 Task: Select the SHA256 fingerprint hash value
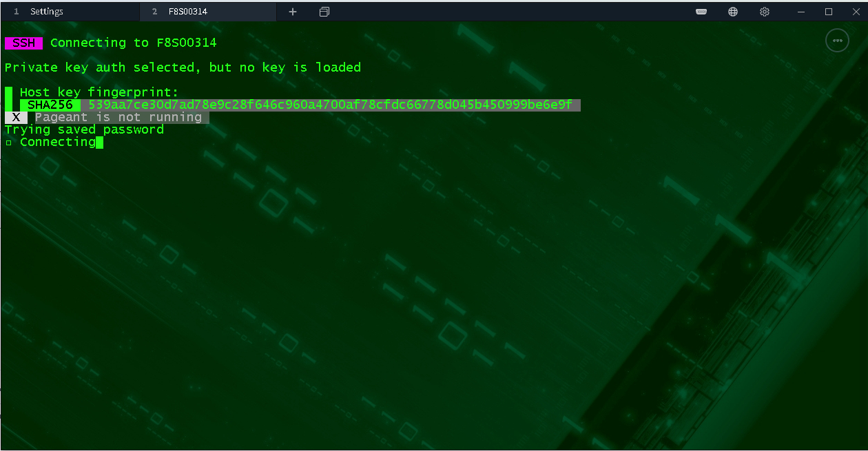[x=331, y=105]
